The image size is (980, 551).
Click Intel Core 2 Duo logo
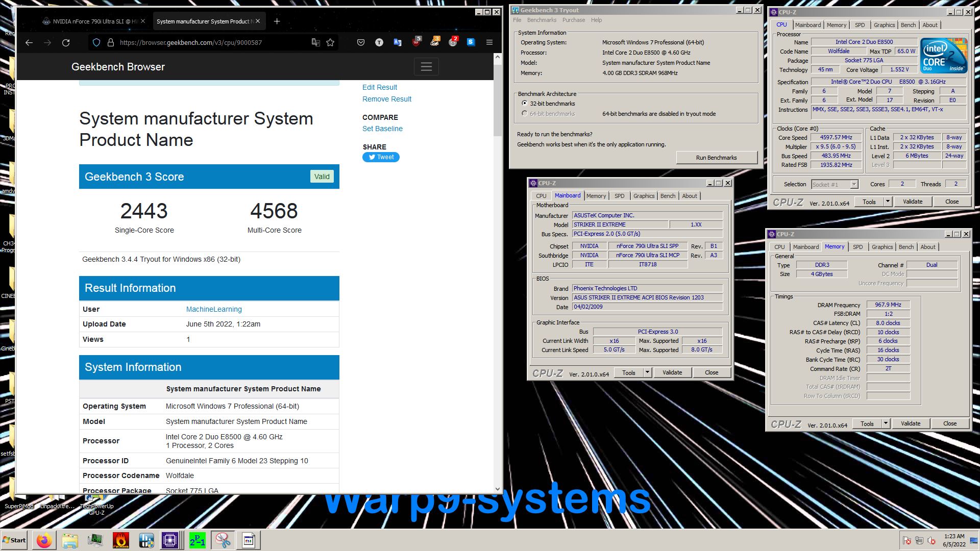[944, 56]
